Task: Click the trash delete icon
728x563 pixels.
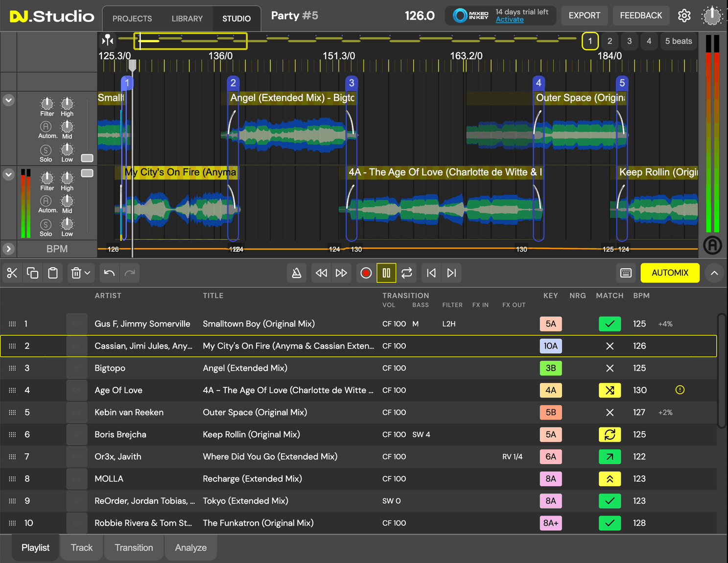Action: 76,273
